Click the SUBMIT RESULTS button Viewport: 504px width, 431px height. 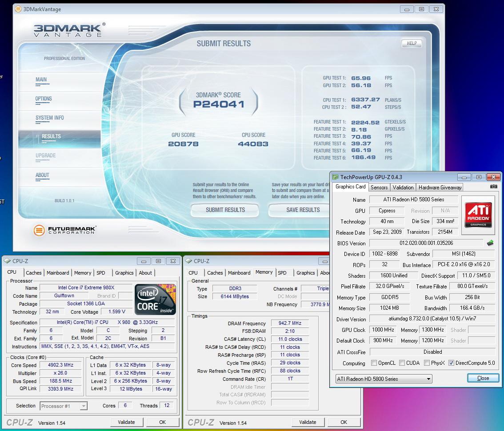[225, 210]
